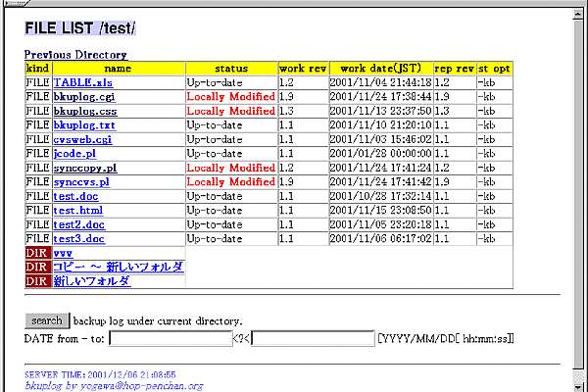Open the jcode.pl file link
588x392 pixels.
click(x=74, y=154)
